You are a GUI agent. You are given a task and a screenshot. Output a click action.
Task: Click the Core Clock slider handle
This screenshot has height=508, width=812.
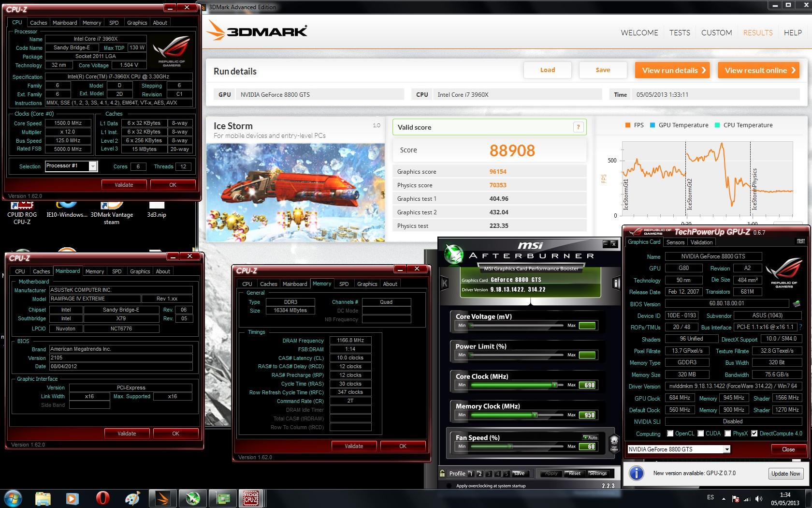click(555, 385)
